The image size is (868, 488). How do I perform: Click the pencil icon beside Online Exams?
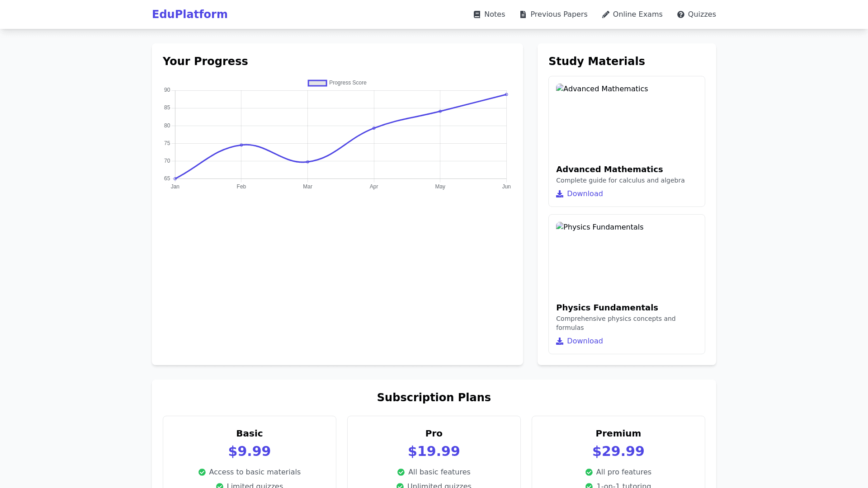(606, 14)
